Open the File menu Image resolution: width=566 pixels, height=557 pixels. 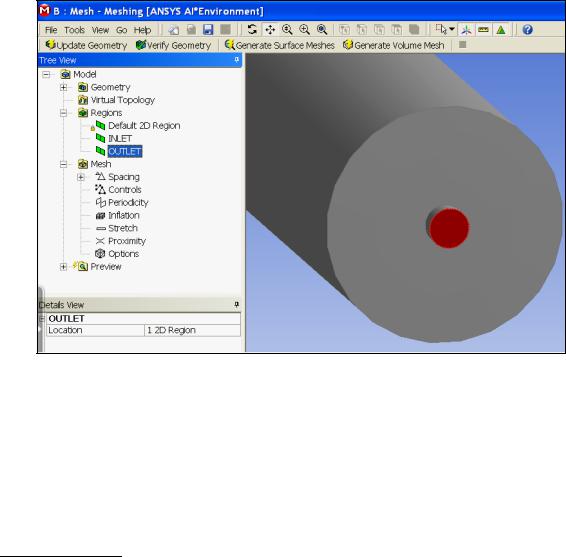[51, 30]
